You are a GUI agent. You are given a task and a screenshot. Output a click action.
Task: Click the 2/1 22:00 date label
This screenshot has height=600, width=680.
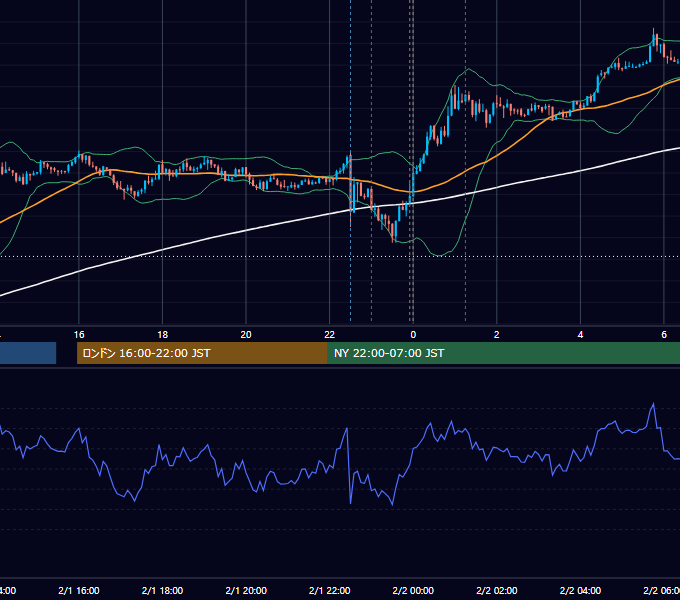(x=330, y=590)
